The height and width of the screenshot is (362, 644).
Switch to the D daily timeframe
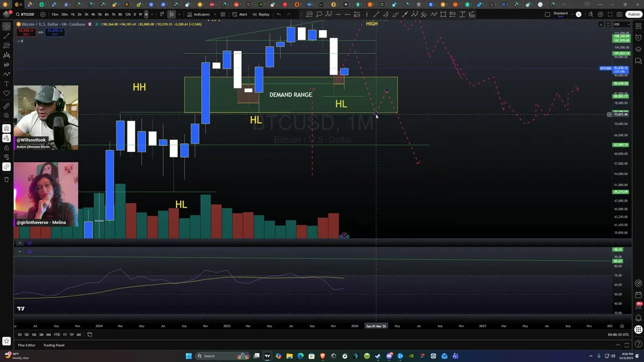[134, 14]
